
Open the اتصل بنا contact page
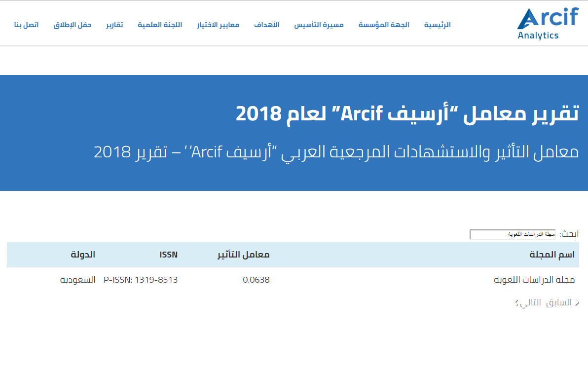pyautogui.click(x=27, y=25)
